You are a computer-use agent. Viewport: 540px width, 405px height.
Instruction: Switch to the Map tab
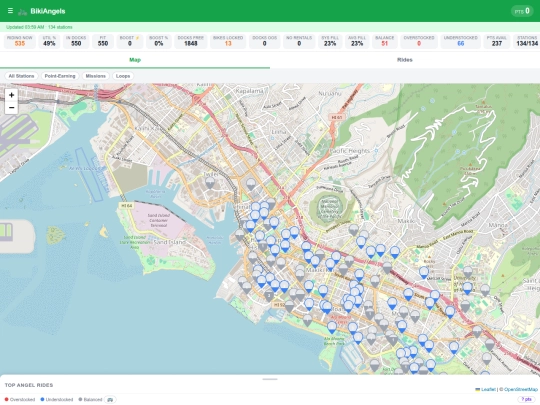coord(135,60)
